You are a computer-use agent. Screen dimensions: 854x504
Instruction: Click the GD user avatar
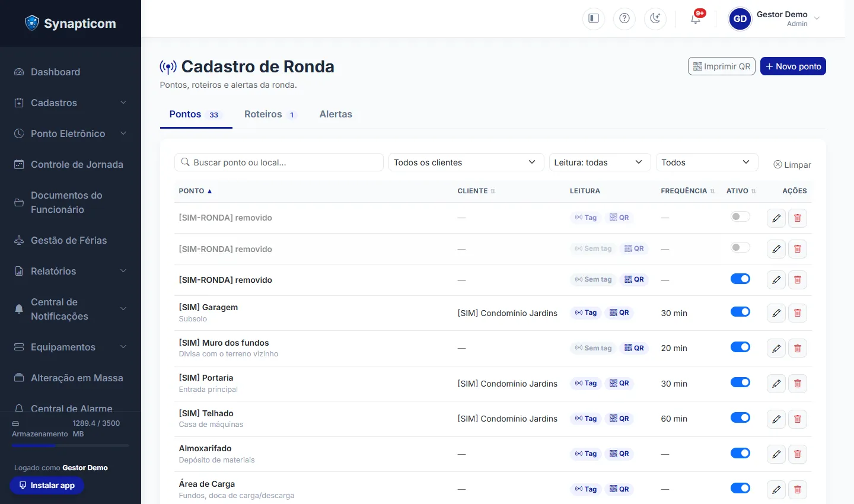(x=740, y=19)
